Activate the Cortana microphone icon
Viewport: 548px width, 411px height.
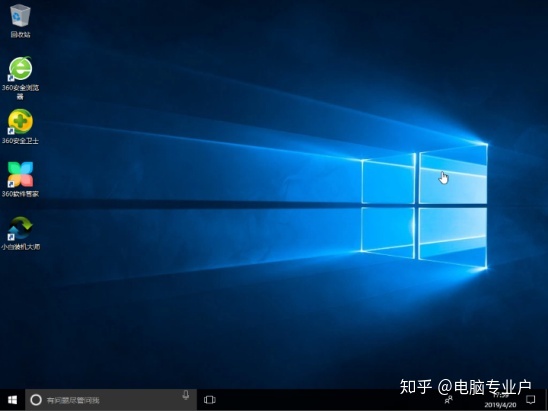pos(186,396)
